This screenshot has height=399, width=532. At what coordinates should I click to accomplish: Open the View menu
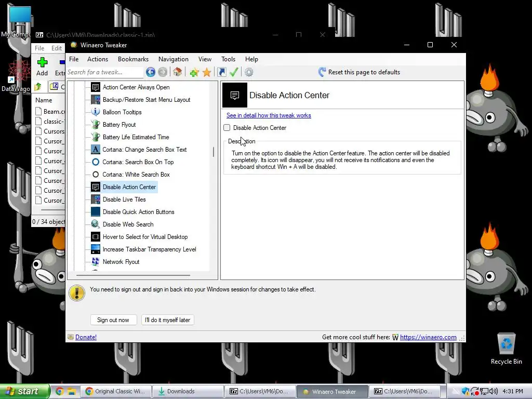coord(205,59)
